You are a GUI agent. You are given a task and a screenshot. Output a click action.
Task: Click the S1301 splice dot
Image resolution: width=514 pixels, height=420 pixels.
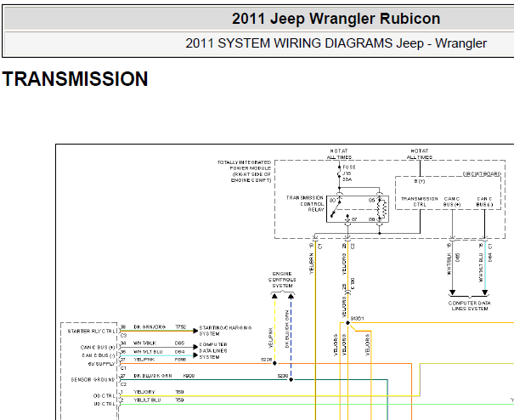[347, 323]
